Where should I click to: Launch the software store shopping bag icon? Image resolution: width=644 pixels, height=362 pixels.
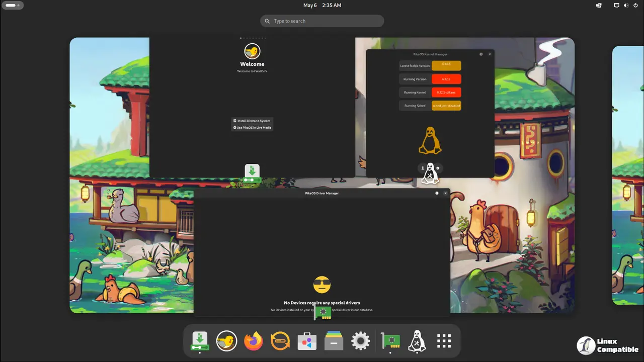[x=307, y=341]
